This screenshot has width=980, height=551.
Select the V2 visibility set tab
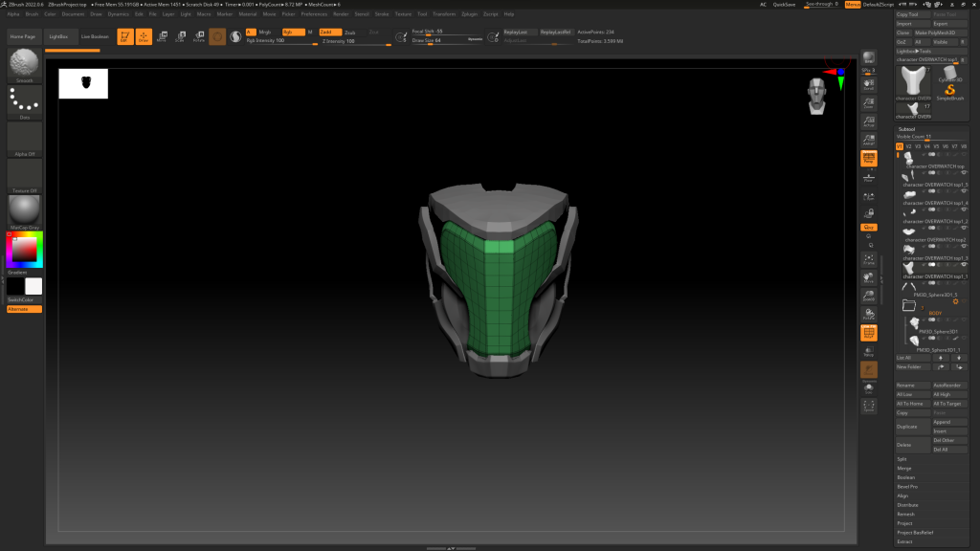coord(909,146)
